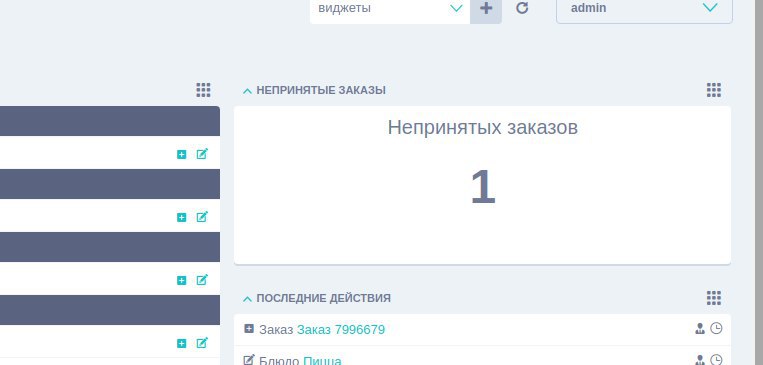The height and width of the screenshot is (365, 763).
Task: Click the plus button to add widget
Action: point(486,9)
